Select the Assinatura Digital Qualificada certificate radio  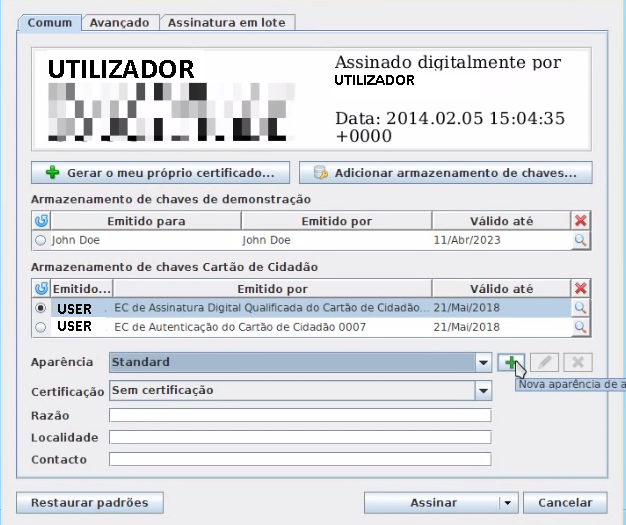[41, 308]
